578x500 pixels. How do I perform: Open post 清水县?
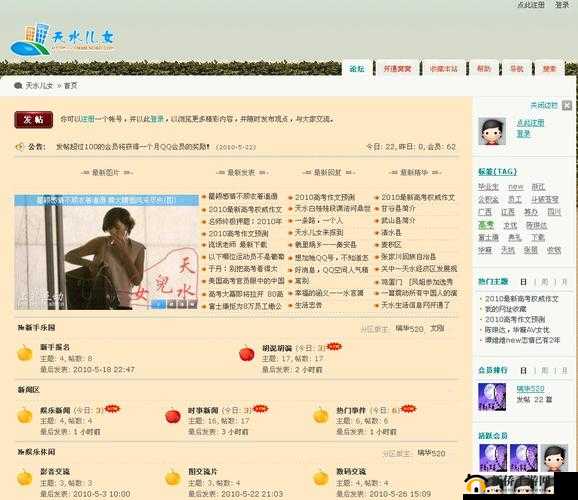(391, 233)
